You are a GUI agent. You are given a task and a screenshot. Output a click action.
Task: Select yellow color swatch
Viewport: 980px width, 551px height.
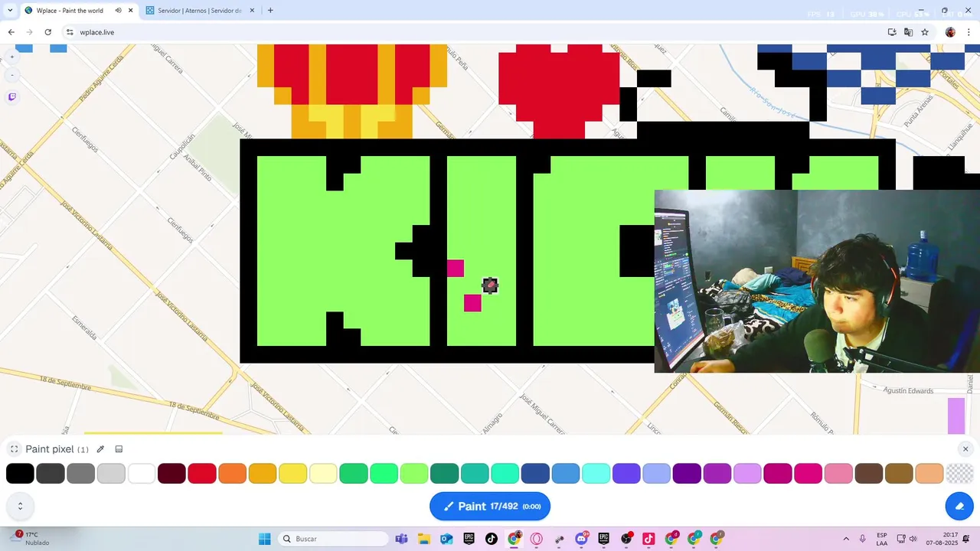click(x=293, y=474)
